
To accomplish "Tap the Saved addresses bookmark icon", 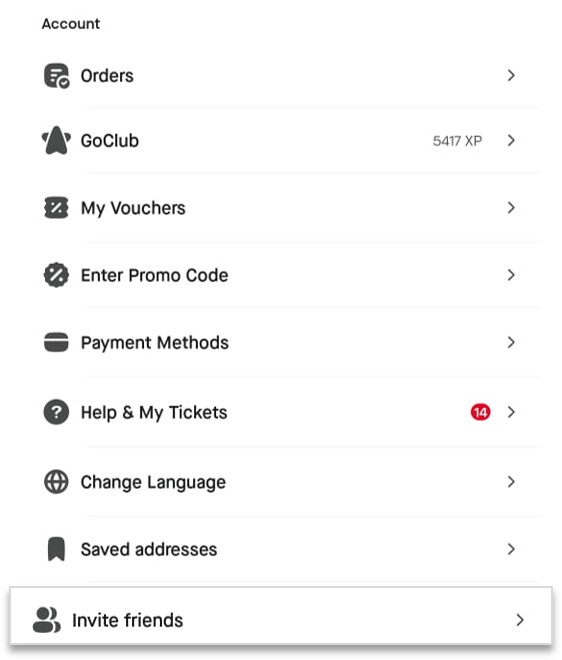I will click(x=56, y=549).
